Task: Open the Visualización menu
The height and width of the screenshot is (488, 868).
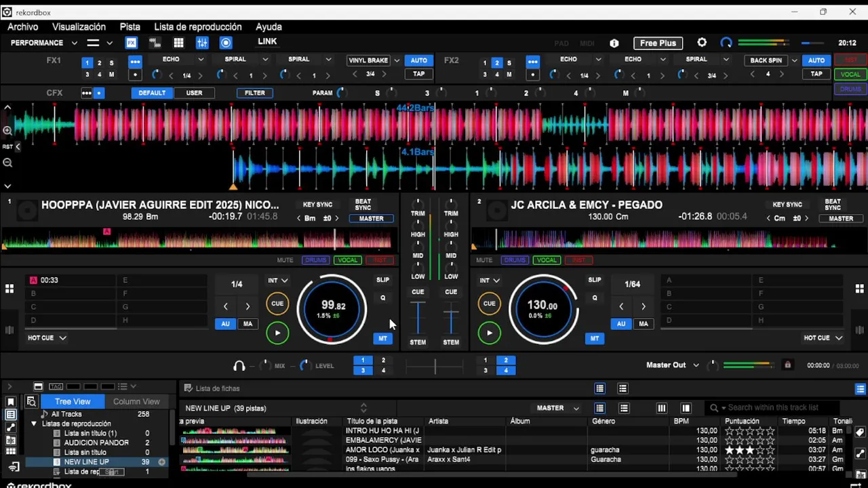Action: (79, 27)
